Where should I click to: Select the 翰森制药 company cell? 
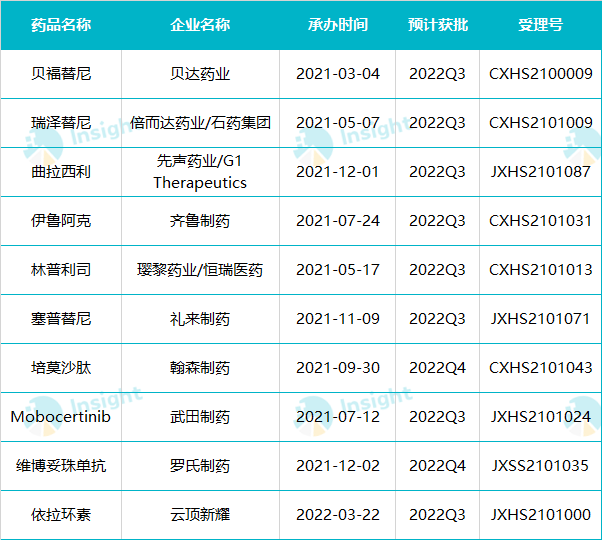click(200, 368)
